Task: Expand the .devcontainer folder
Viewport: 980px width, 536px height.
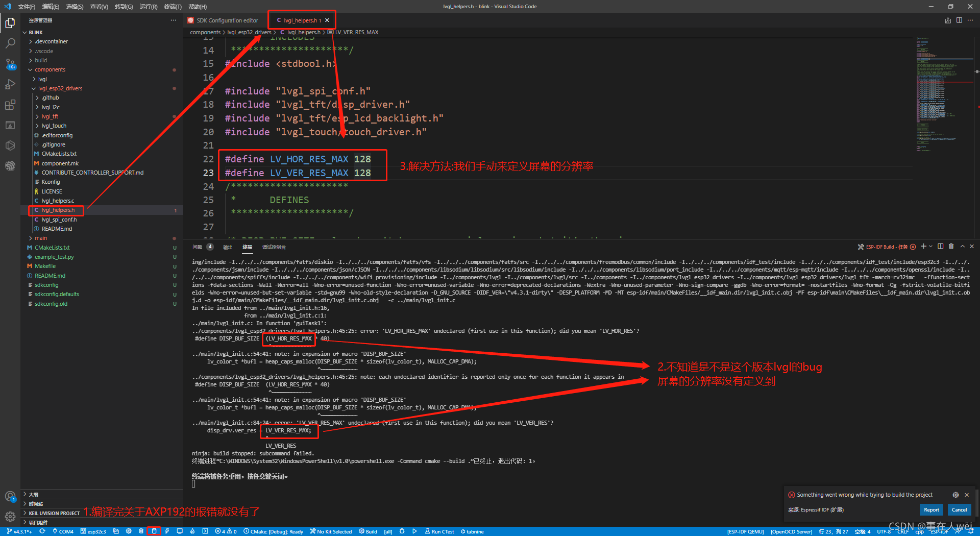Action: [51, 41]
